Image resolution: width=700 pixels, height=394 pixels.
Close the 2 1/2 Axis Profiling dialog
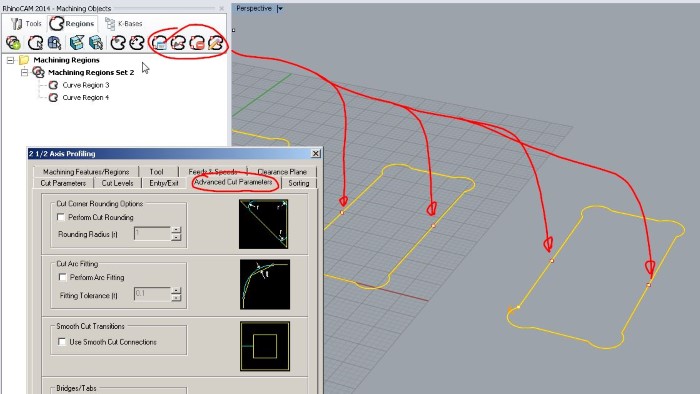pyautogui.click(x=316, y=153)
